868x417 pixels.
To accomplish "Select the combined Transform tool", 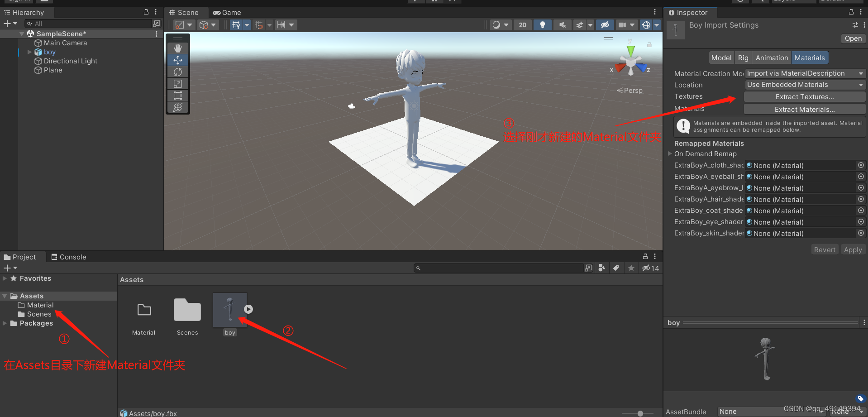I will point(178,107).
